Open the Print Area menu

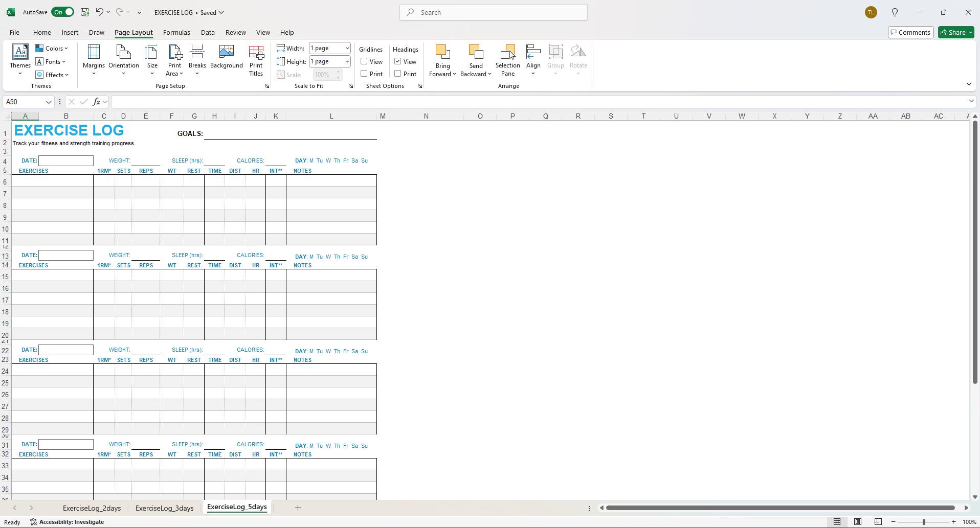174,60
